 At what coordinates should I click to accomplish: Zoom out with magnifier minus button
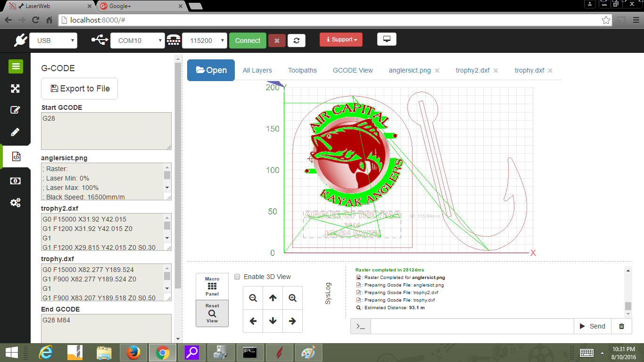tap(253, 298)
